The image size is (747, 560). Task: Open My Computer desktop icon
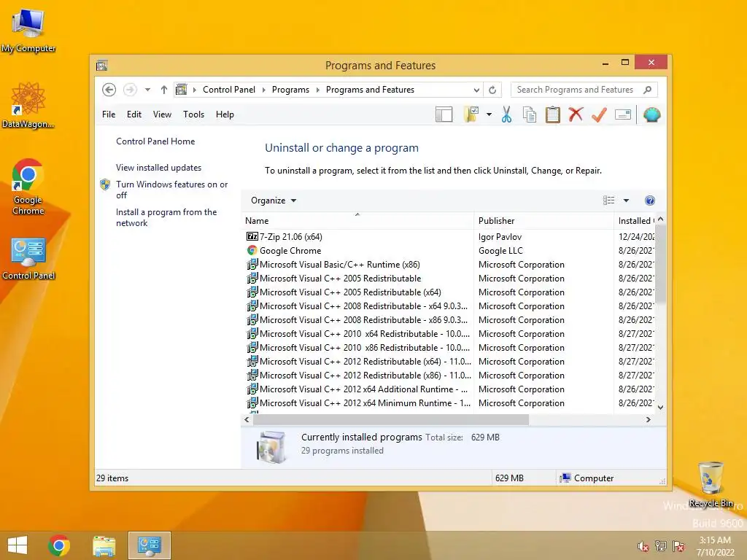coord(28,29)
